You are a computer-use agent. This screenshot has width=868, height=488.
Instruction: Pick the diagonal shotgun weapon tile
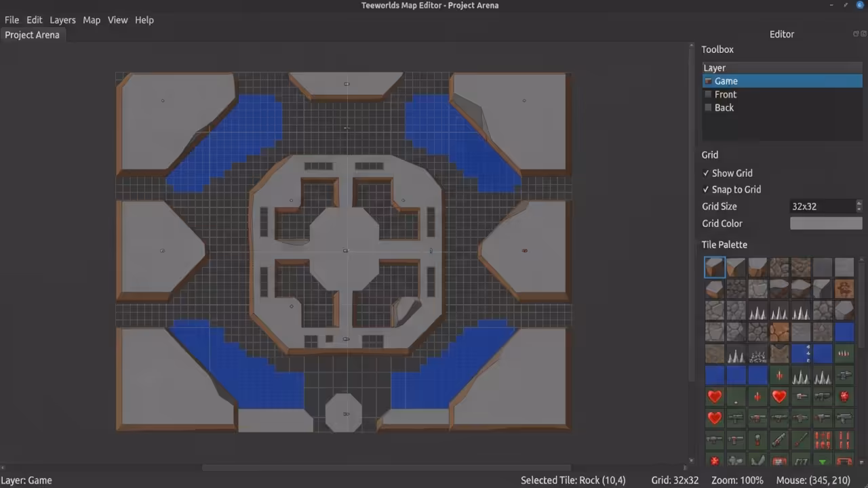[x=779, y=440]
